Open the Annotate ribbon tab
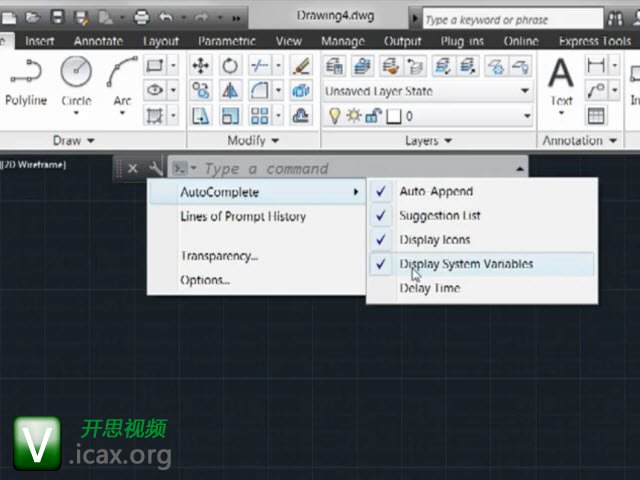 click(x=98, y=41)
